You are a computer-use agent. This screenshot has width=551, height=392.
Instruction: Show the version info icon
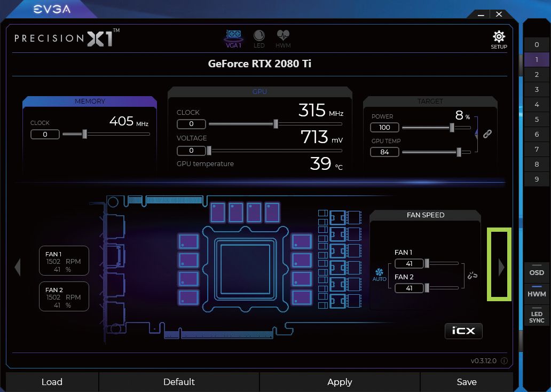coord(504,360)
